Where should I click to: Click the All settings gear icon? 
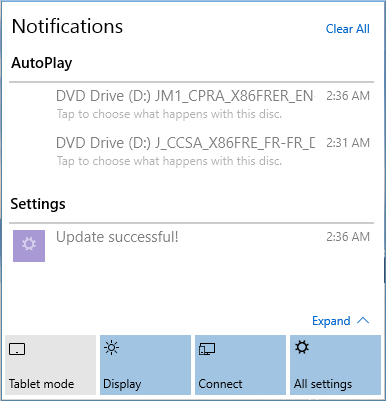pos(302,347)
